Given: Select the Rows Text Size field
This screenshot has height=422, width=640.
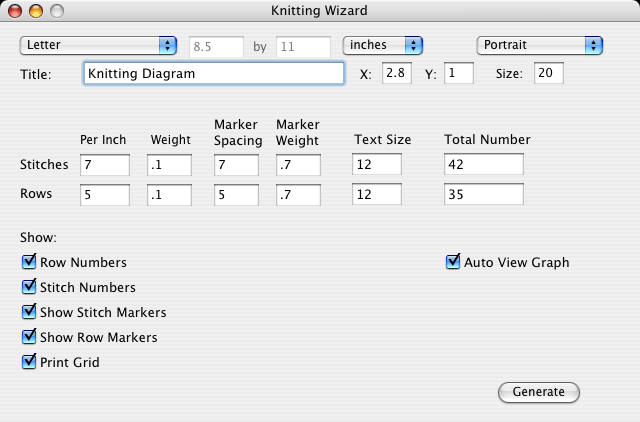Looking at the screenshot, I should pyautogui.click(x=377, y=194).
